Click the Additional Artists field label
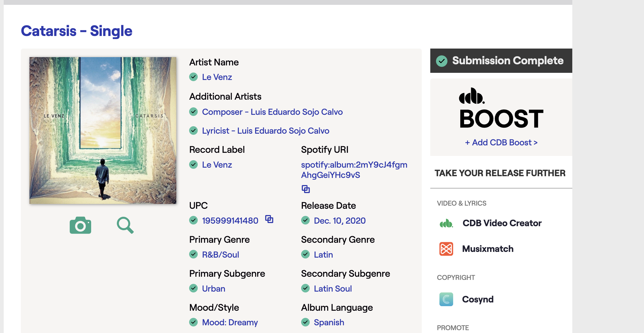This screenshot has height=333, width=644. (225, 97)
